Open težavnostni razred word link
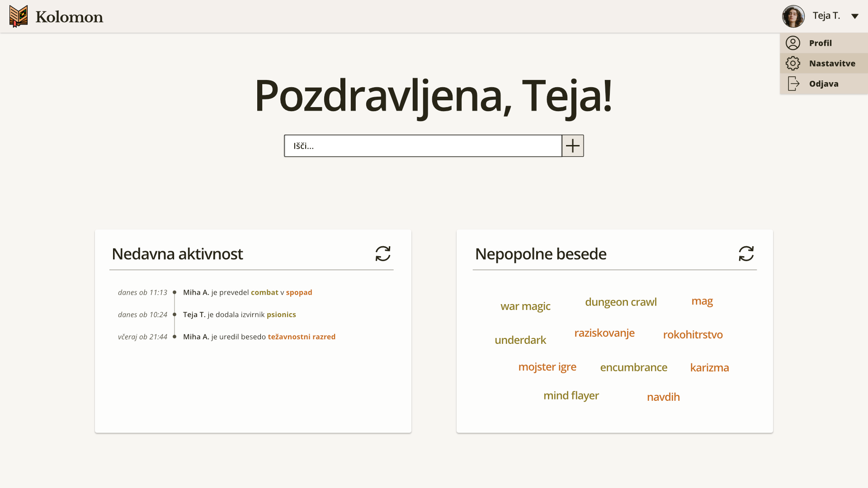This screenshot has width=868, height=488. pyautogui.click(x=302, y=337)
